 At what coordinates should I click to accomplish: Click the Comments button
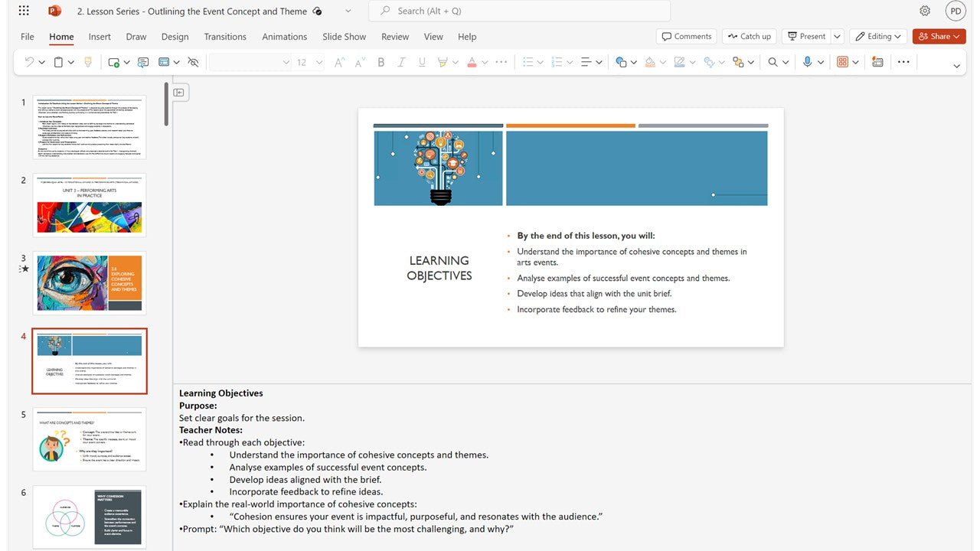click(686, 37)
